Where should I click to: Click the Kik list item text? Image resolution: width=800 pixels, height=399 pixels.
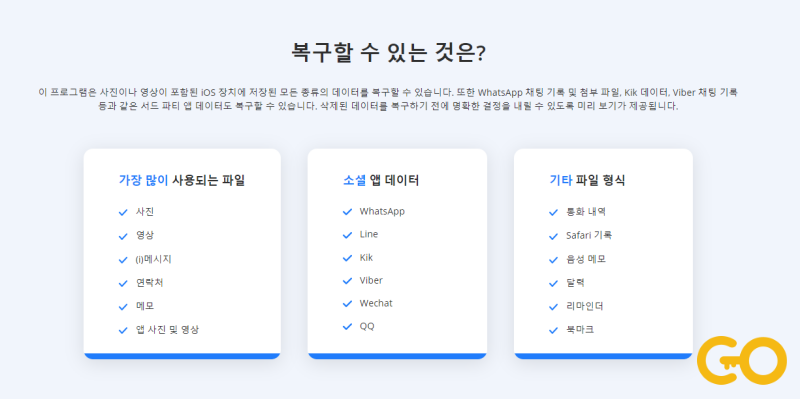366,257
